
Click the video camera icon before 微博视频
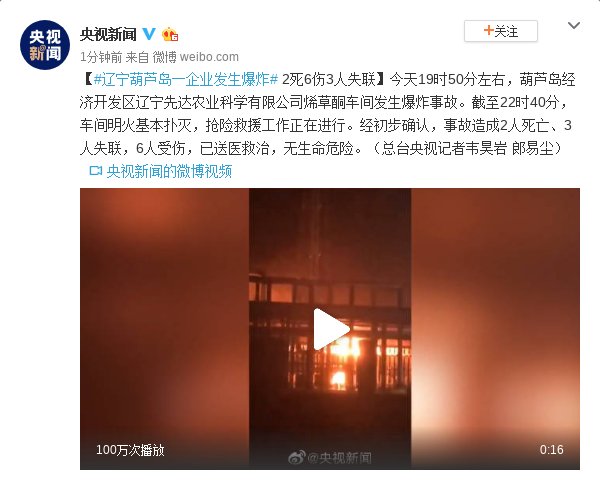[96, 171]
